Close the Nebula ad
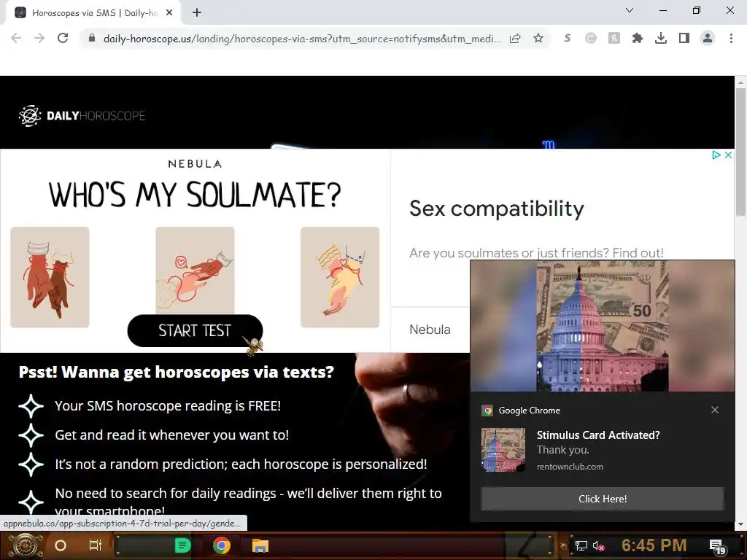The height and width of the screenshot is (560, 747). click(728, 155)
